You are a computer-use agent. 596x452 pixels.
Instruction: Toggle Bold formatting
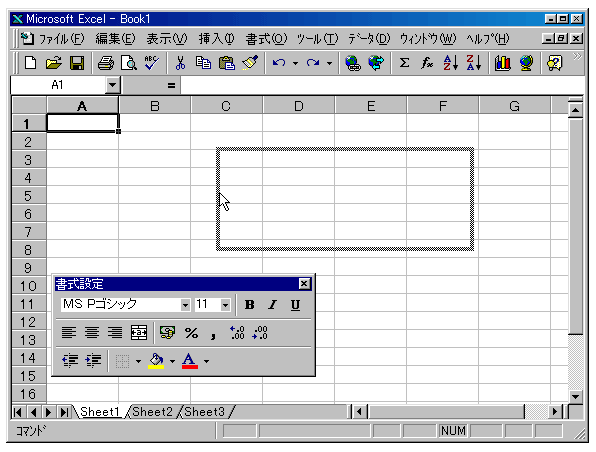coord(250,305)
